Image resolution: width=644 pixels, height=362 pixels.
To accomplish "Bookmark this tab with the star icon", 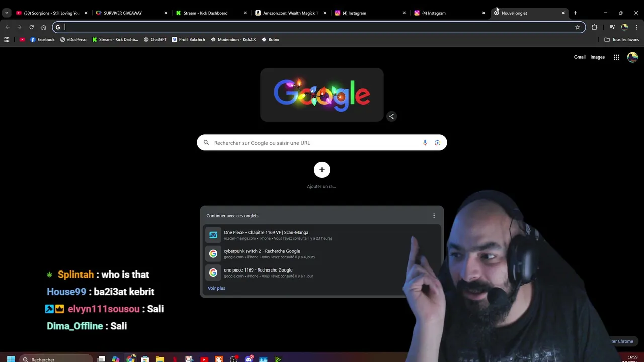I will click(578, 27).
